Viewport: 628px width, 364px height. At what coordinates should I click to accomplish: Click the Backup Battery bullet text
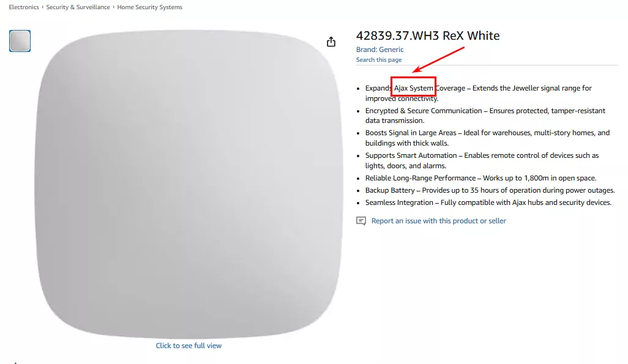(x=490, y=191)
